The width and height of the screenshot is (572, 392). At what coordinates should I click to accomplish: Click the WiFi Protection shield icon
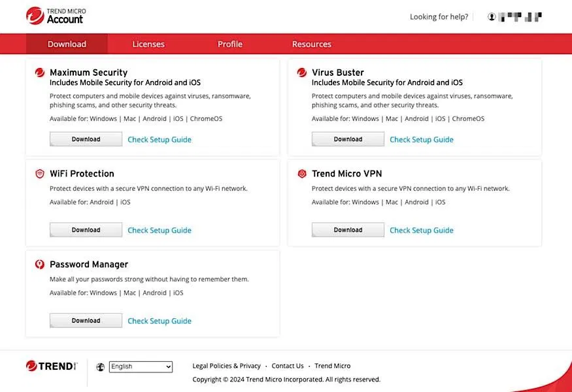[40, 174]
